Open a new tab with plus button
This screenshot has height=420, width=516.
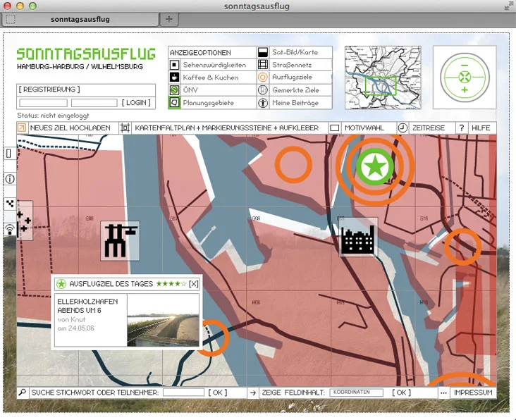tap(168, 20)
